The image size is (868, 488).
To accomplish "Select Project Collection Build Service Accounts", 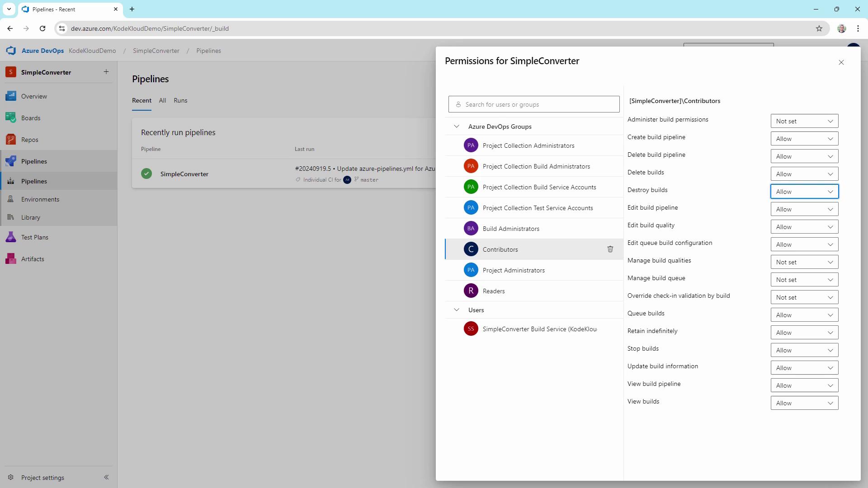I will point(534,187).
